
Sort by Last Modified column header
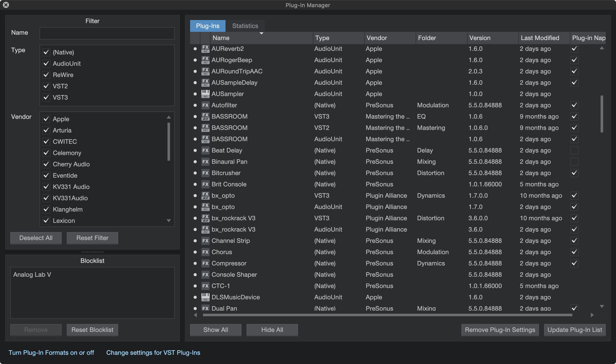[544, 38]
